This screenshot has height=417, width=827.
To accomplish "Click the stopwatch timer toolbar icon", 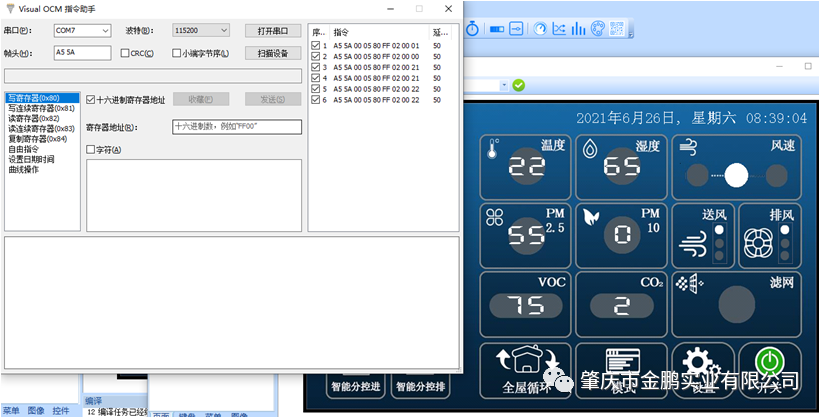I will tap(472, 29).
